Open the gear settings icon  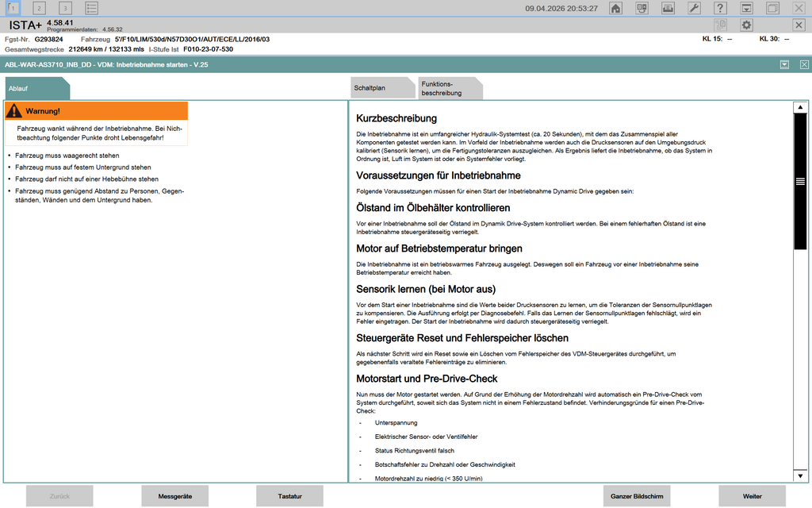click(x=746, y=25)
